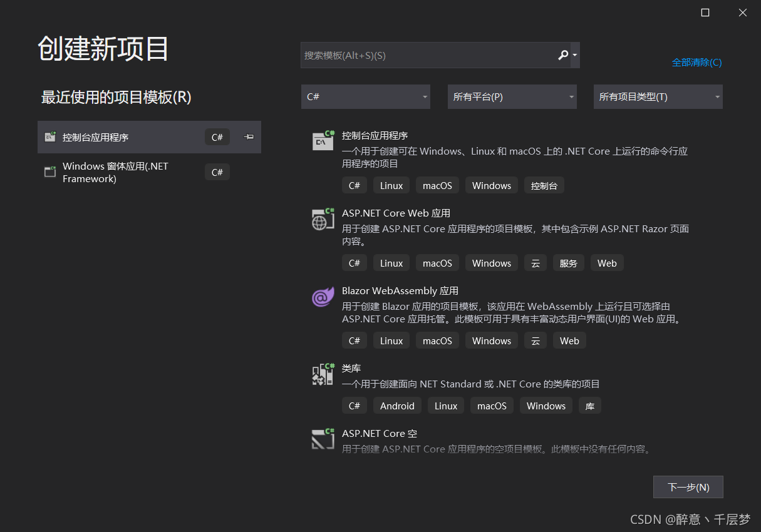Click the 服务 tag under ASP.NET Core Web 应用
This screenshot has height=532, width=761.
(x=569, y=263)
